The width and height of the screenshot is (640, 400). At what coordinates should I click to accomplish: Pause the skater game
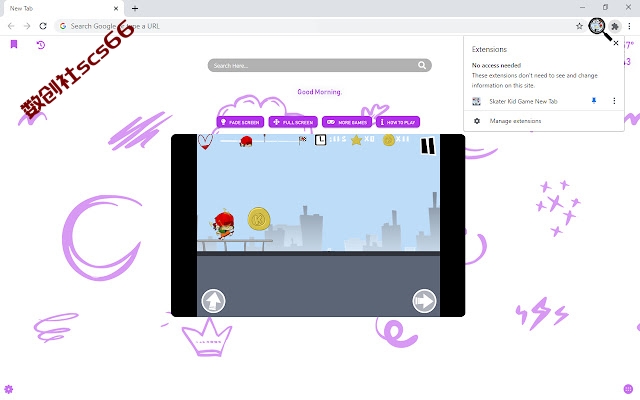[x=428, y=146]
